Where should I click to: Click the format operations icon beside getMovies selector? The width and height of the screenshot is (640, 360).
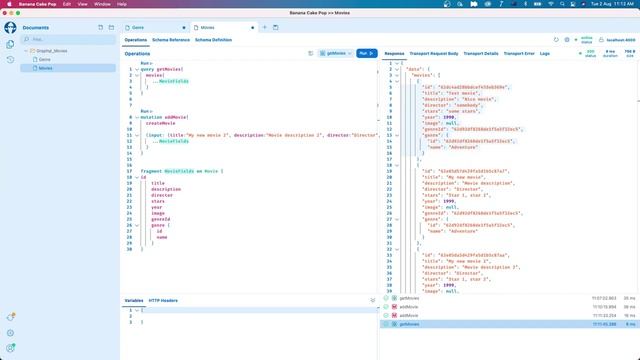point(311,53)
